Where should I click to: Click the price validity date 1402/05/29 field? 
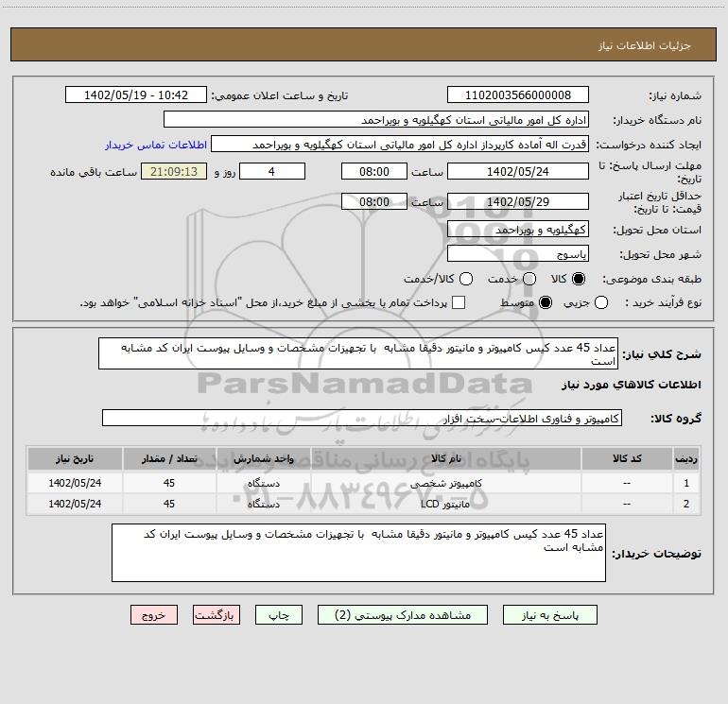click(x=518, y=201)
